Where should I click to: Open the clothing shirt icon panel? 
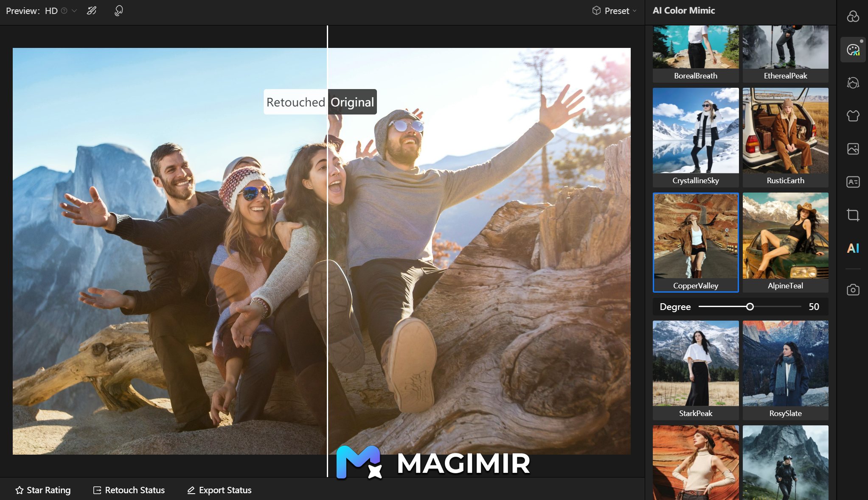coord(853,115)
